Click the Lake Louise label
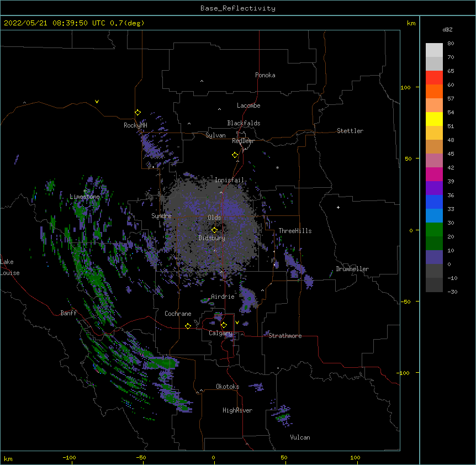This screenshot has height=465, width=476. tap(10, 267)
